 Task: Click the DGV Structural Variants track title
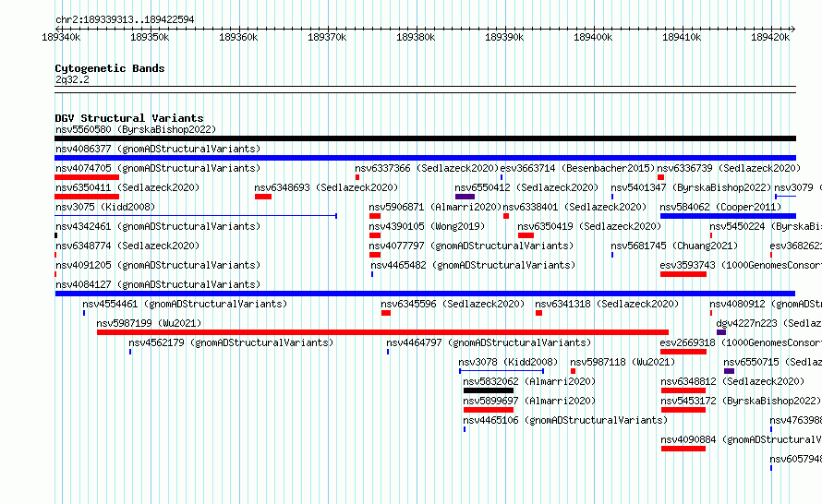tap(129, 118)
